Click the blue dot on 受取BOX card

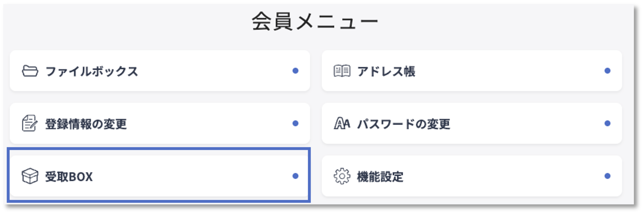pyautogui.click(x=295, y=176)
